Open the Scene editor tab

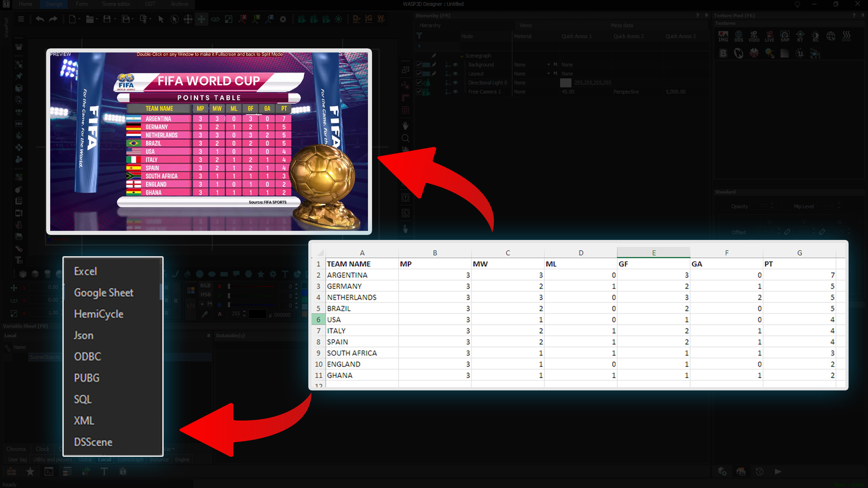click(116, 4)
